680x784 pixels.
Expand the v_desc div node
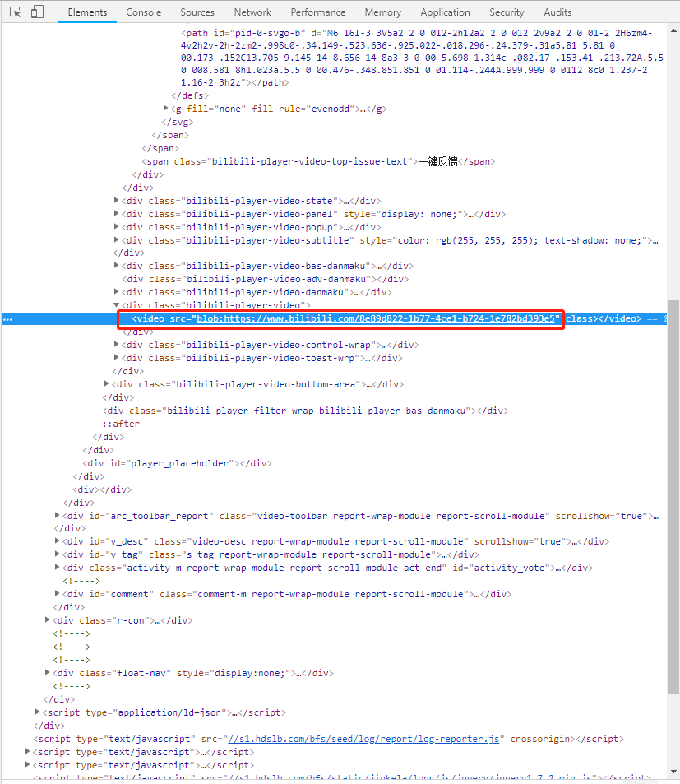[x=57, y=540]
